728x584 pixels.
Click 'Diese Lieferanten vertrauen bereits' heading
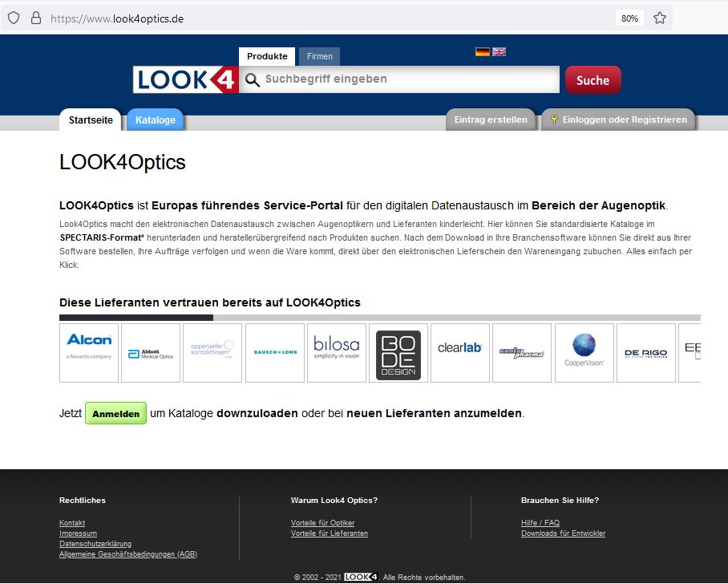coord(209,302)
